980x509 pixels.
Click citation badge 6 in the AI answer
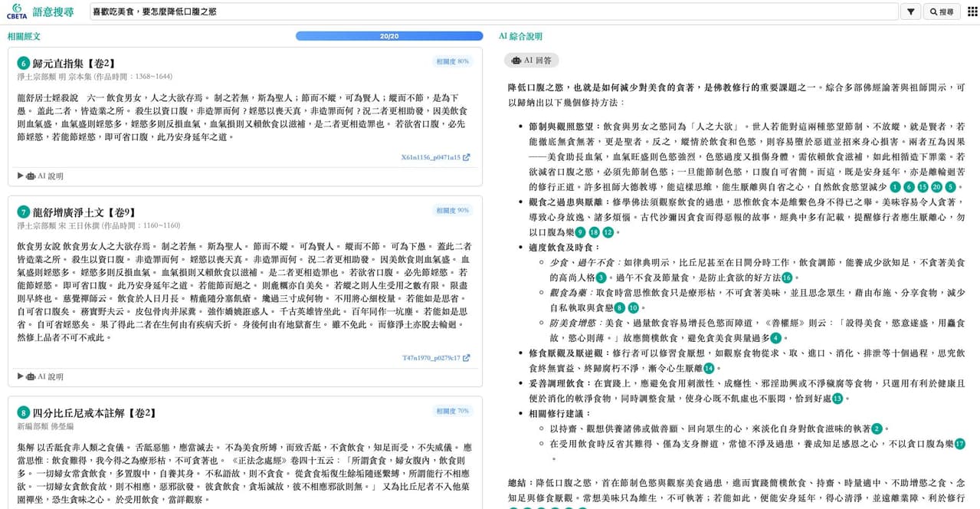point(909,186)
